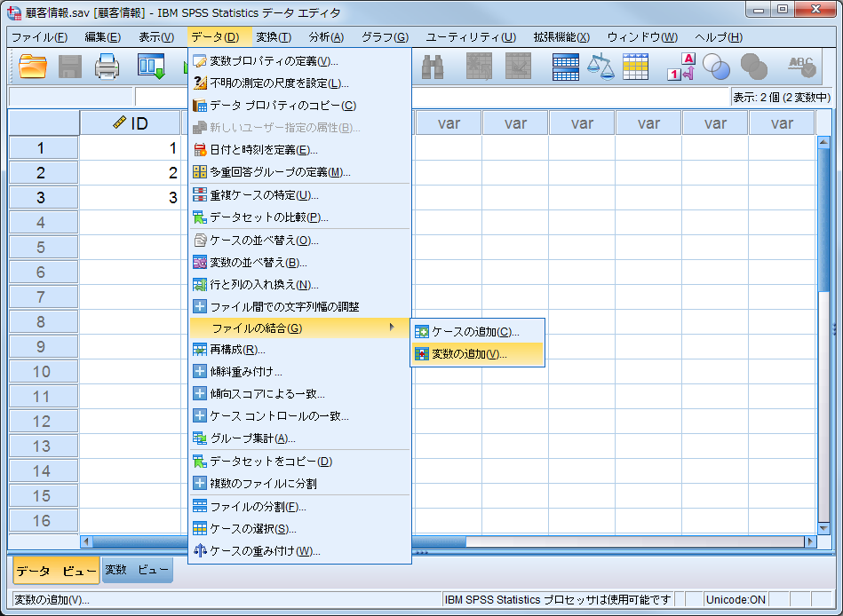Choose Define date and time entry
843x616 pixels.
[299, 150]
